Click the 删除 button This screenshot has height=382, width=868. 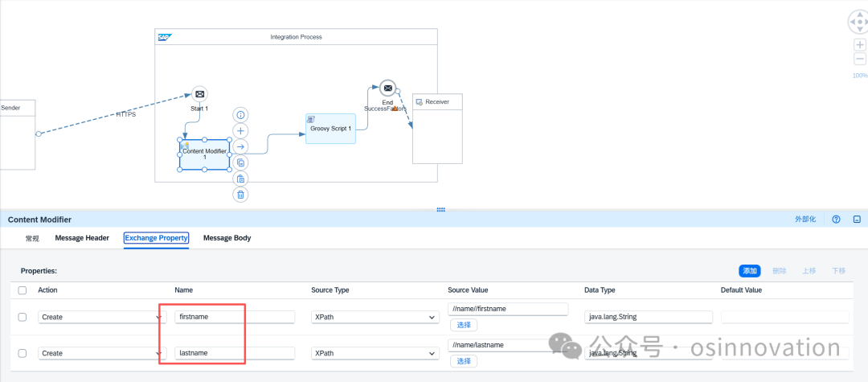(x=779, y=271)
